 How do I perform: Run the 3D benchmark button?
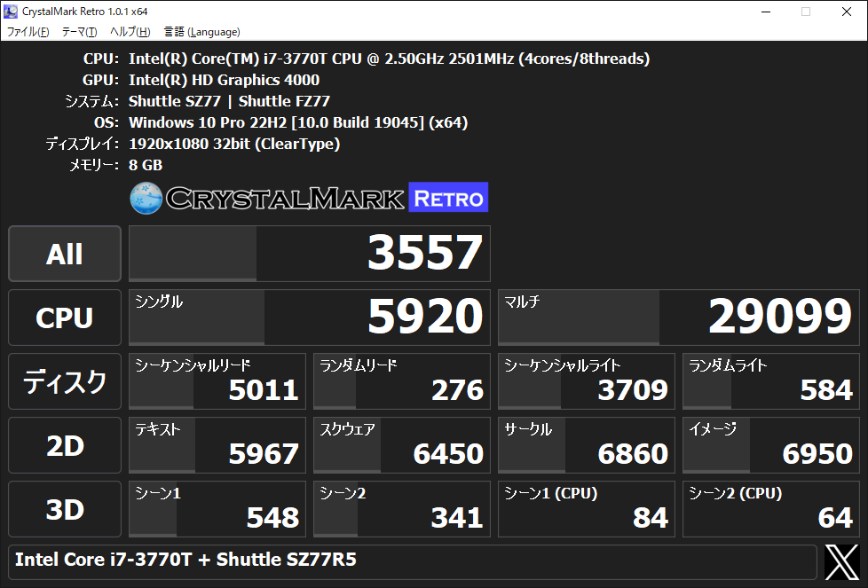point(65,509)
